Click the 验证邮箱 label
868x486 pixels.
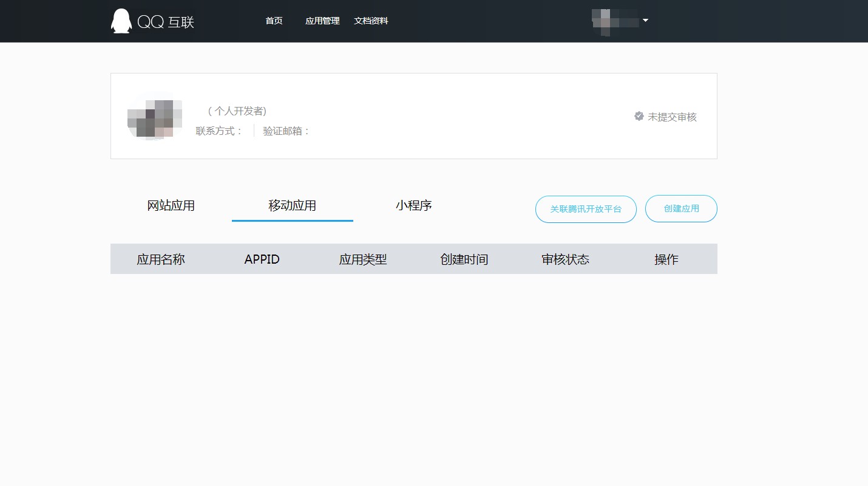click(287, 131)
